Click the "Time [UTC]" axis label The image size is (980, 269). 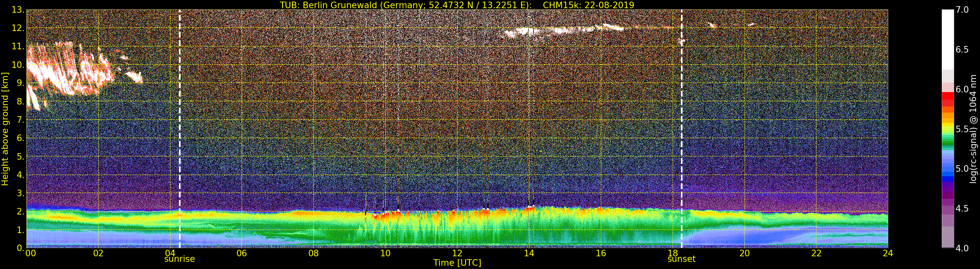point(457,262)
